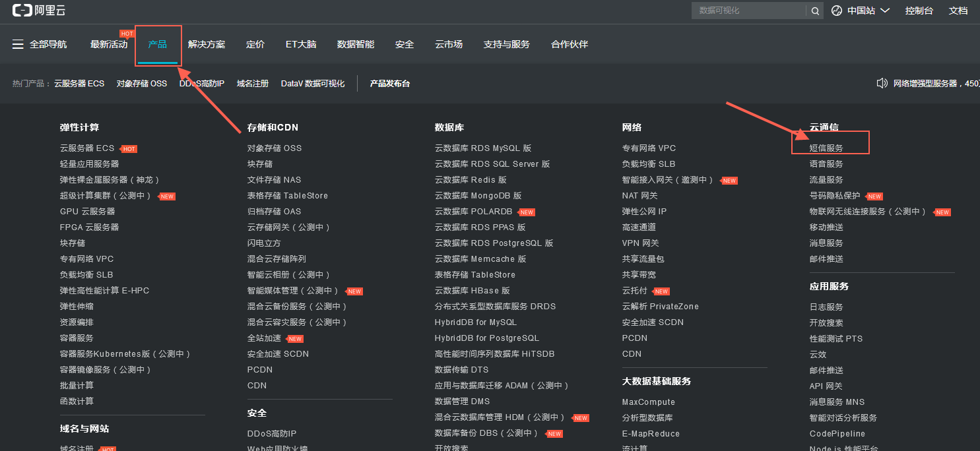Open API 网关 link

click(x=826, y=386)
